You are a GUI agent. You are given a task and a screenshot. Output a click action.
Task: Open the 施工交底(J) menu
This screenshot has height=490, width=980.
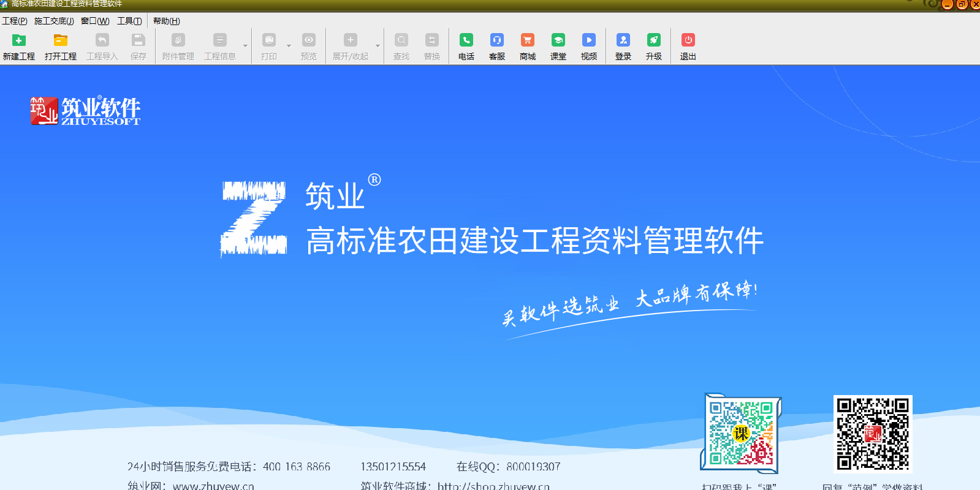[54, 21]
